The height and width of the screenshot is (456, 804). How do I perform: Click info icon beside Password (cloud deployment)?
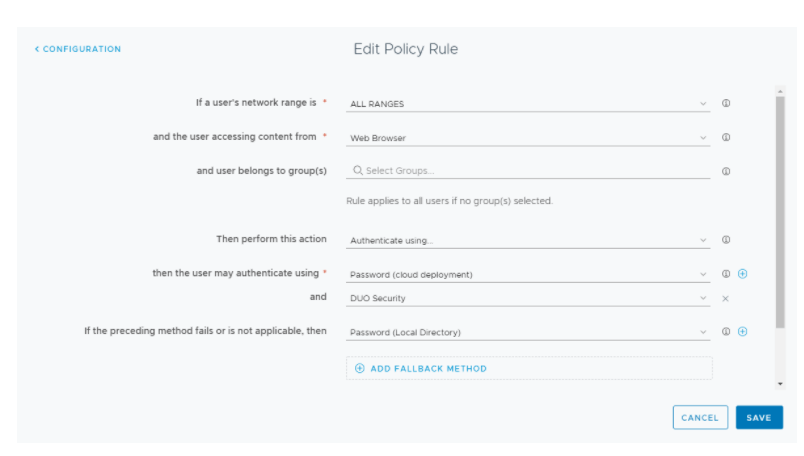pos(726,274)
